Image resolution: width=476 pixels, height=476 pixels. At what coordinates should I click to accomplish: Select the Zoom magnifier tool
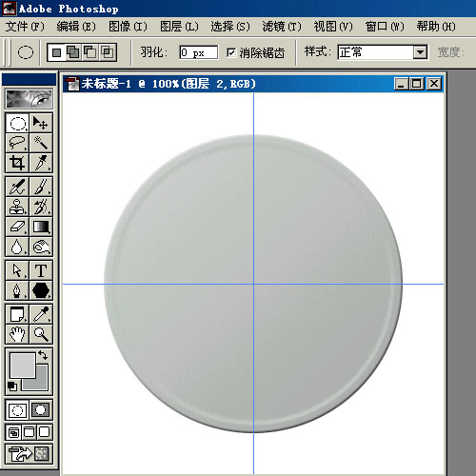coord(41,334)
